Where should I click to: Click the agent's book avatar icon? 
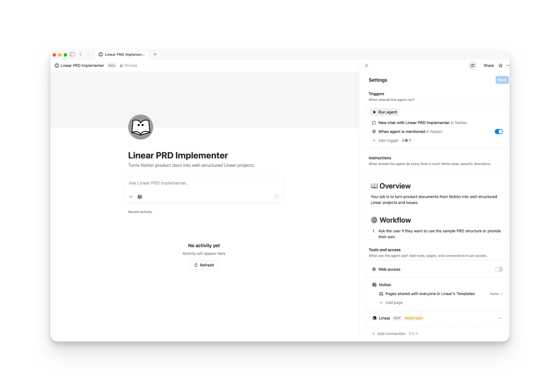point(141,127)
